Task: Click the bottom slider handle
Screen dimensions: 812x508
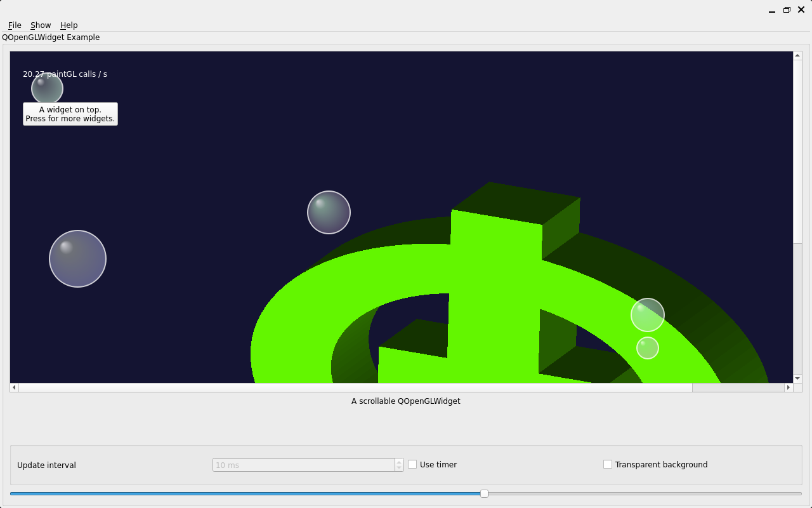Action: pyautogui.click(x=484, y=493)
